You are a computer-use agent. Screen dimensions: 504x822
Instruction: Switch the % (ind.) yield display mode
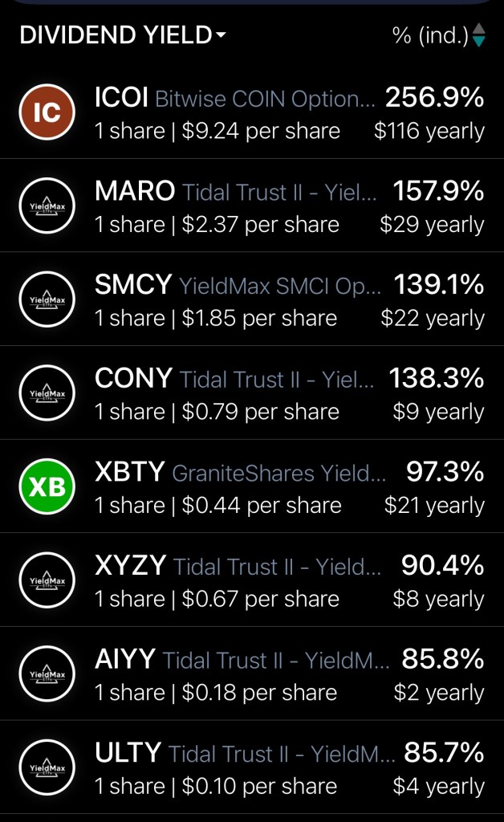pyautogui.click(x=429, y=35)
